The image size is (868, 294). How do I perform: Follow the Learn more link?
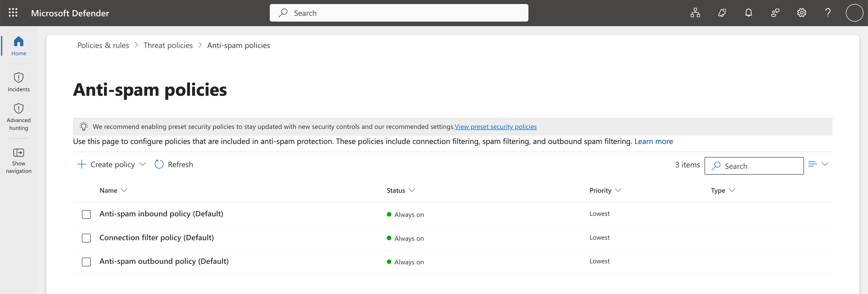653,141
